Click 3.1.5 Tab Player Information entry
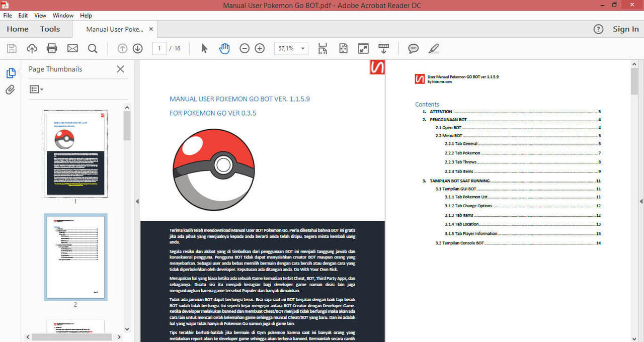This screenshot has width=644, height=342. coord(523,233)
